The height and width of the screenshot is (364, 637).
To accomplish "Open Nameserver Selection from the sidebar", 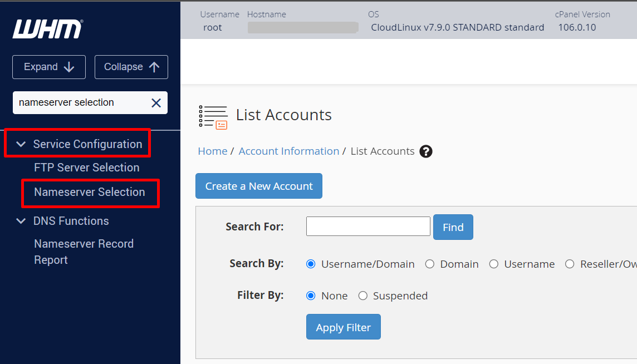I will pyautogui.click(x=89, y=191).
